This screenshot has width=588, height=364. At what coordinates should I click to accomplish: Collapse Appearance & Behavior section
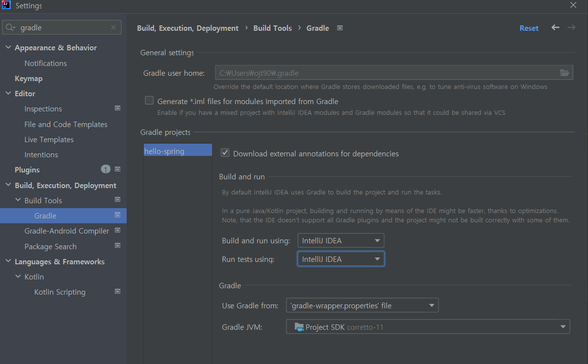point(8,47)
